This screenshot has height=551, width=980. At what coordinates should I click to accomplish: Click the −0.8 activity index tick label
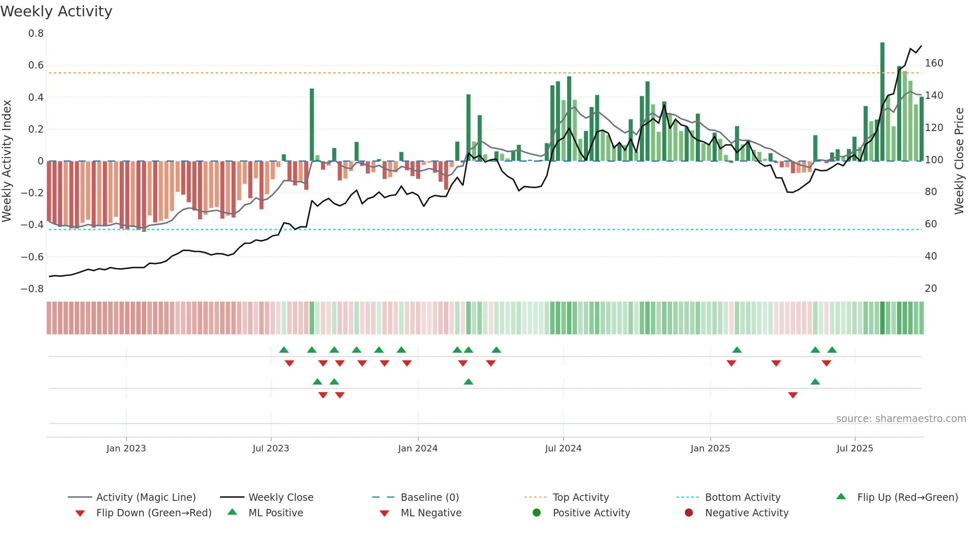pos(32,289)
